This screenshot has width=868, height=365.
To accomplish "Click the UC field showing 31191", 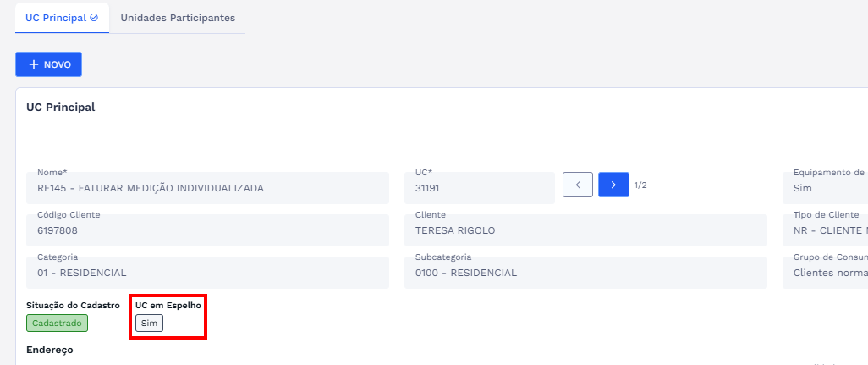I will pyautogui.click(x=479, y=188).
